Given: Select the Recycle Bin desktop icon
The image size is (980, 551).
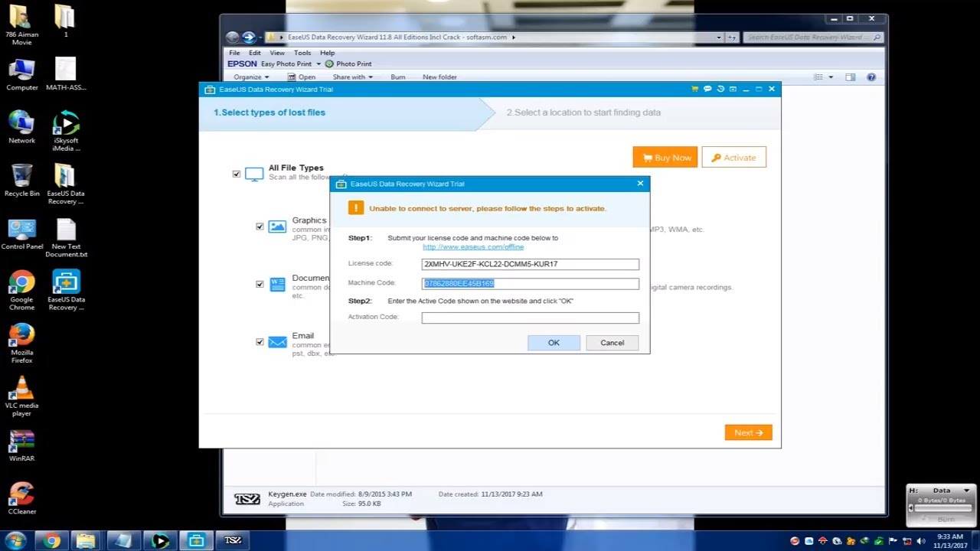Looking at the screenshot, I should coord(21,181).
